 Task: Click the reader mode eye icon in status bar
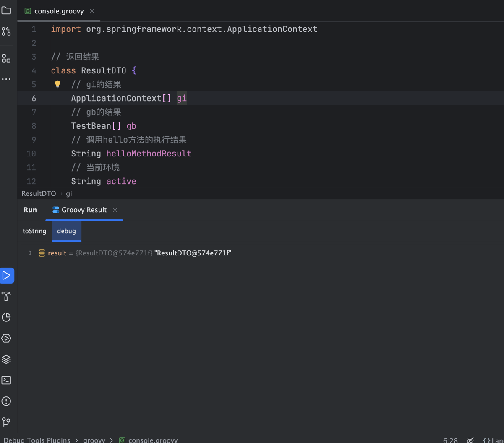pos(470,440)
